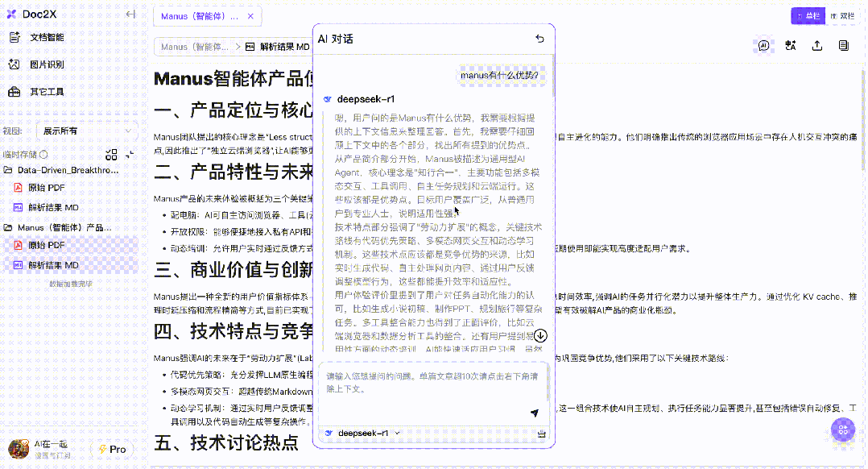The width and height of the screenshot is (868, 469).
Task: Click the Doc2X logo icon
Action: pos(11,14)
